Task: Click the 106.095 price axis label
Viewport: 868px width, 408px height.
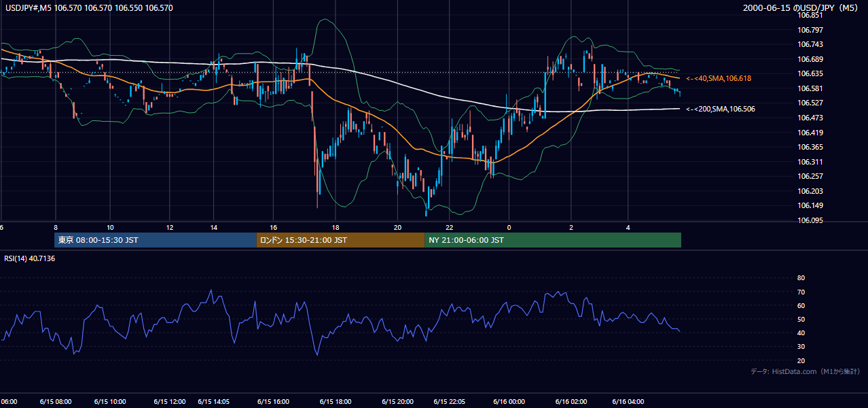Action: 810,220
